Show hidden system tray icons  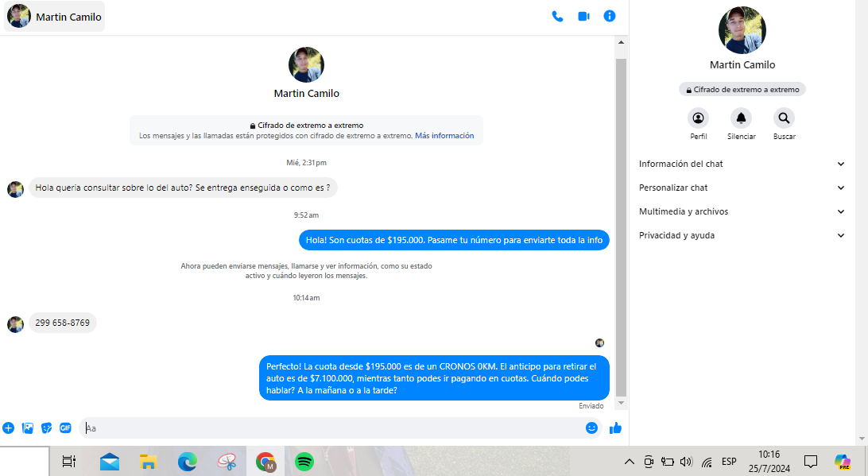tap(630, 462)
